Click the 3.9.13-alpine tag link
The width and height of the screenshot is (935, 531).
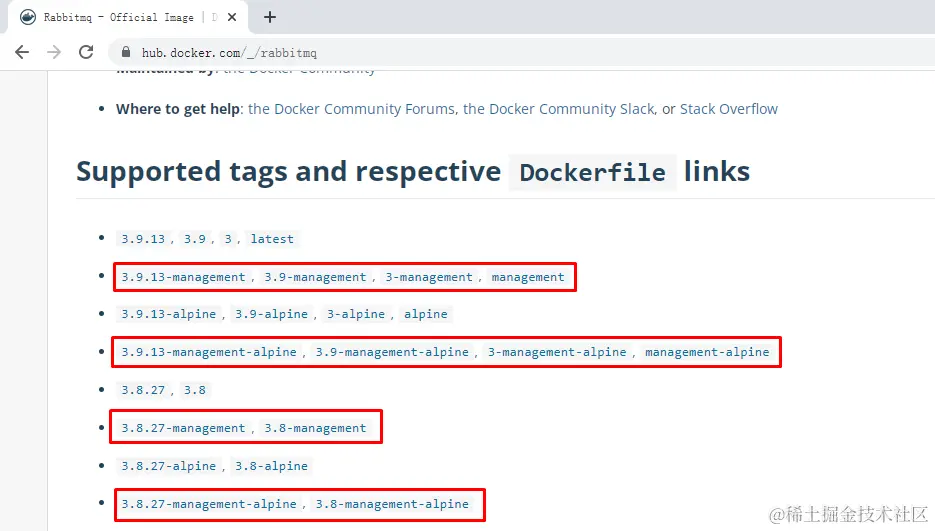pos(168,314)
